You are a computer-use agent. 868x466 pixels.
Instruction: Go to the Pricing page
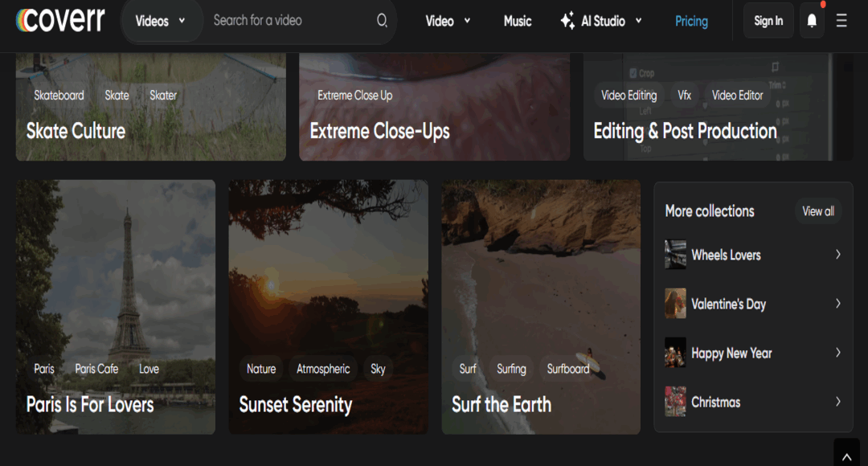point(691,21)
